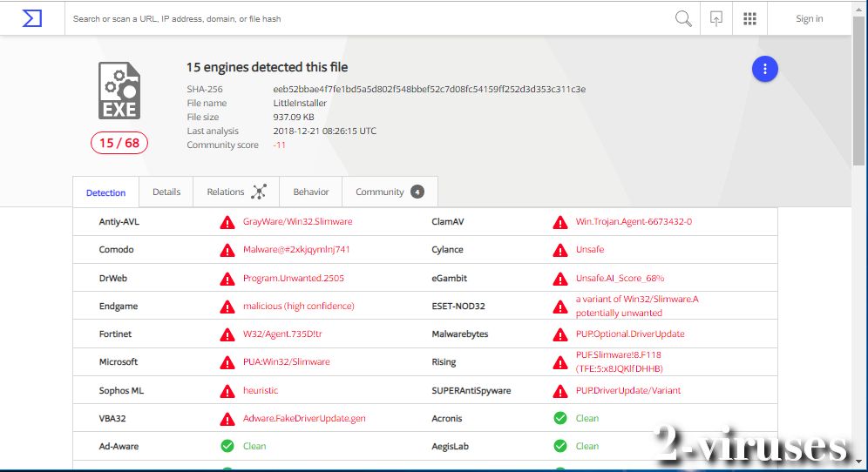Click the Community count badge 4
The image size is (868, 472).
pos(417,192)
